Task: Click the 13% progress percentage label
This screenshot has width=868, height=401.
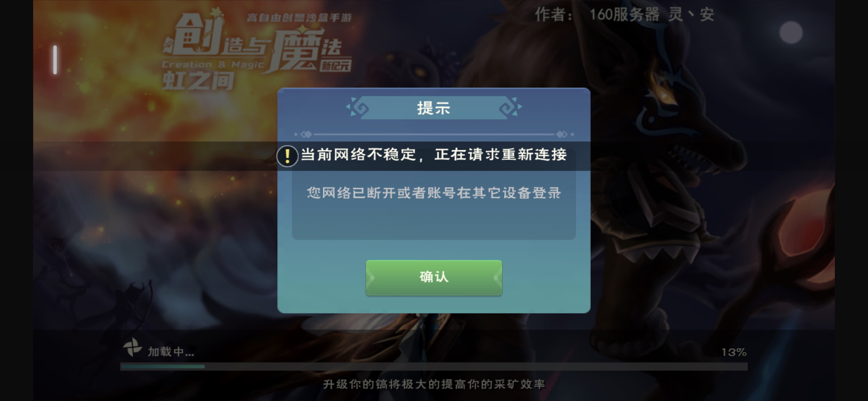Action: coord(734,352)
